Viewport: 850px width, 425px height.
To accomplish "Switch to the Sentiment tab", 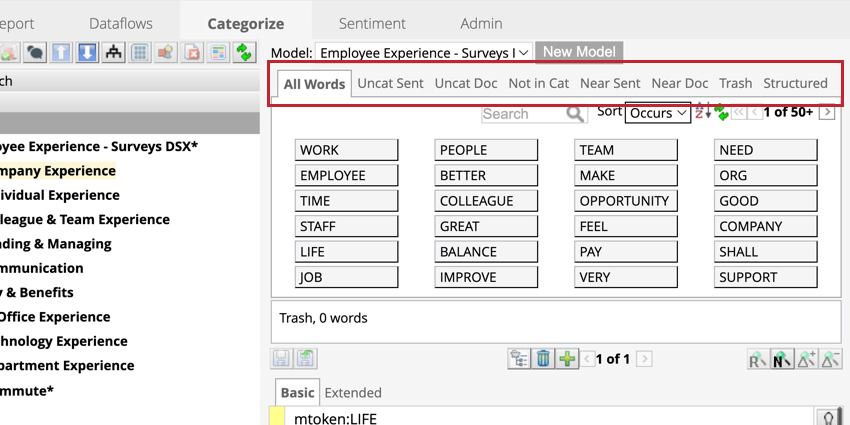I will [372, 23].
